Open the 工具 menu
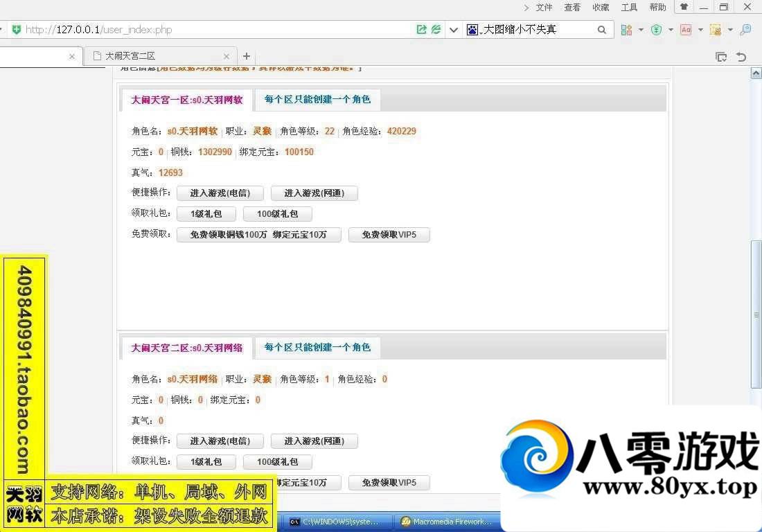762x532 pixels. 629,8
